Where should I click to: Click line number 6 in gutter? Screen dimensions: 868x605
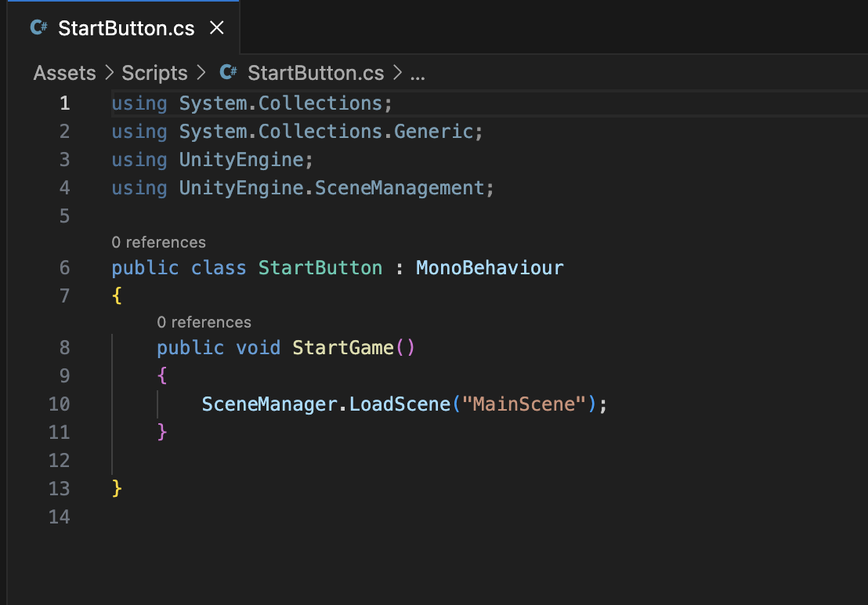65,268
